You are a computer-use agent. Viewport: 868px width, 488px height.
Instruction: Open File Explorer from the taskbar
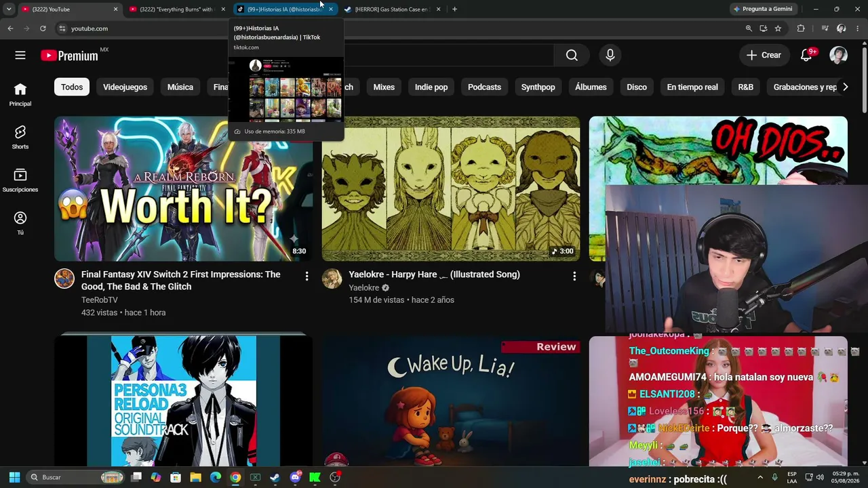(x=195, y=477)
